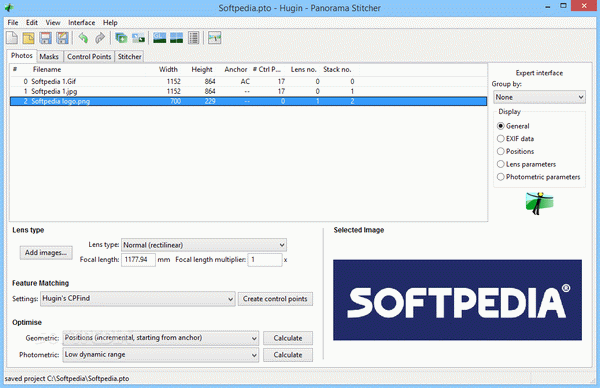Click Create control points button
Viewport: 600px width, 388px height.
click(275, 299)
